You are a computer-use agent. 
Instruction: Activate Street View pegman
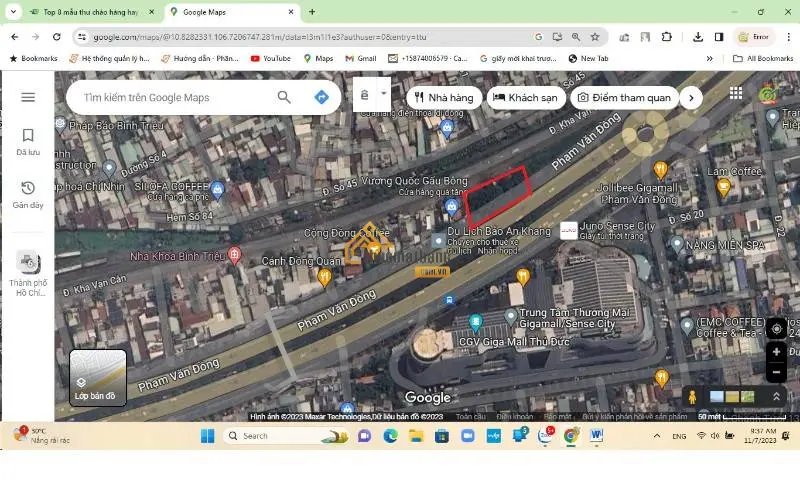[692, 396]
